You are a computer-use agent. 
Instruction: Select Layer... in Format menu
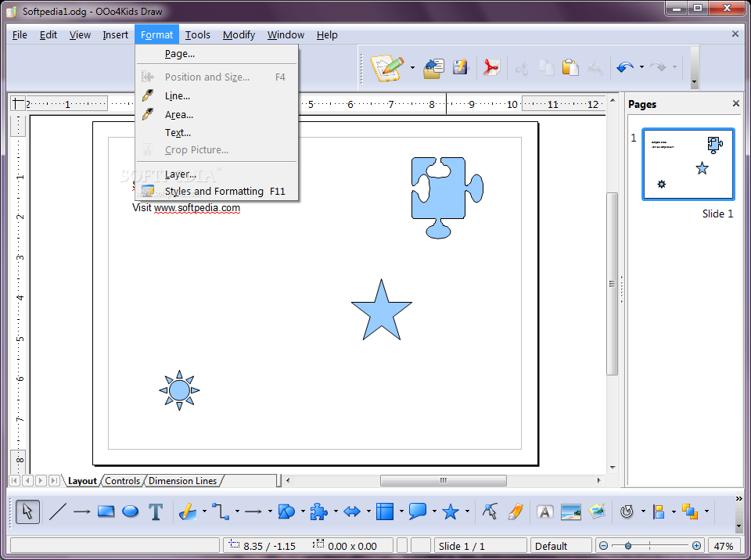point(217,174)
